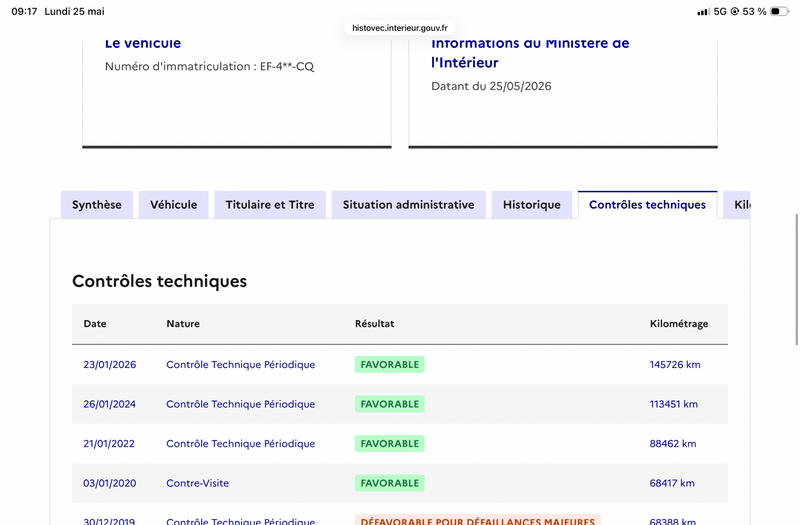The width and height of the screenshot is (800, 525).
Task: Click DÉFAVORABLE POUR DÉFAILLANCES MAJEURES badge
Action: (x=478, y=520)
